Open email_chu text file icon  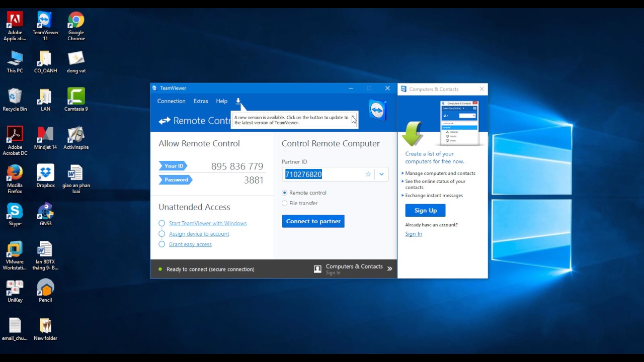[15, 329]
